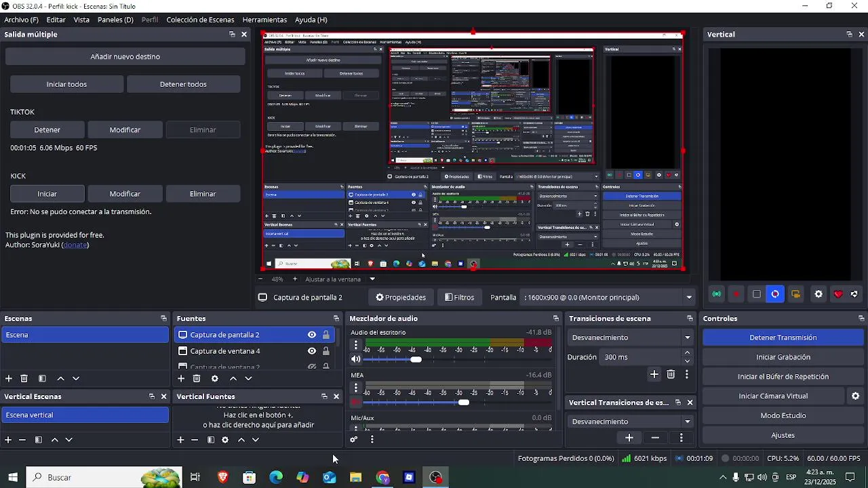Remove vertical scene with minus icon
Viewport: 868px width, 488px height.
[22, 440]
